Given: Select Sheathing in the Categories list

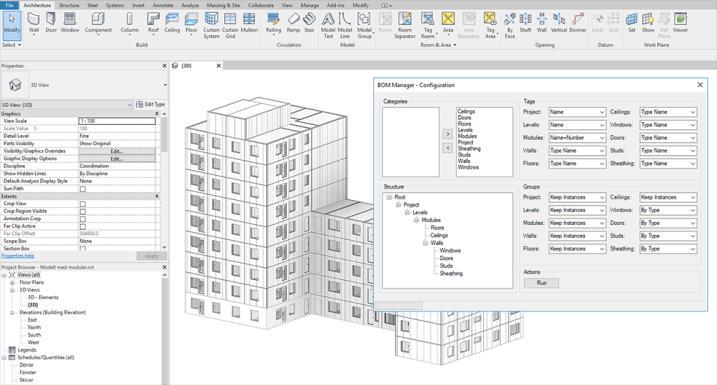Looking at the screenshot, I should click(469, 149).
